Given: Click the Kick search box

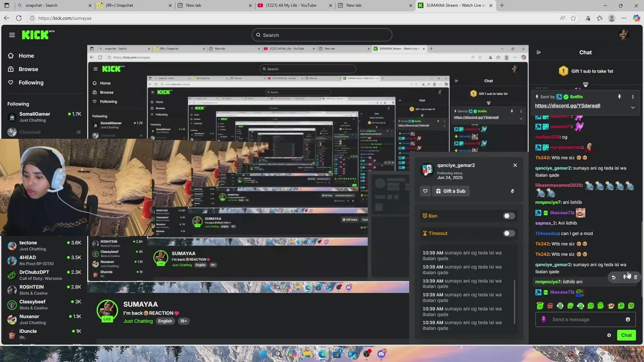Looking at the screenshot, I should pos(322,35).
